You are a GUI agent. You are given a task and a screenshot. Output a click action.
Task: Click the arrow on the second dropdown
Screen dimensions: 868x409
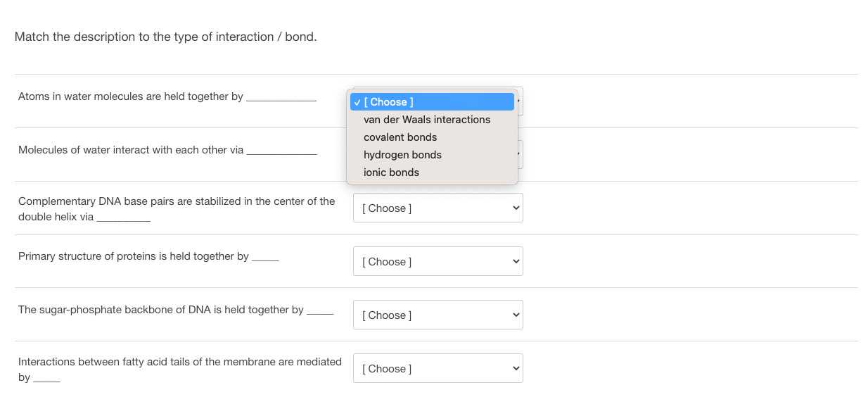(x=517, y=154)
